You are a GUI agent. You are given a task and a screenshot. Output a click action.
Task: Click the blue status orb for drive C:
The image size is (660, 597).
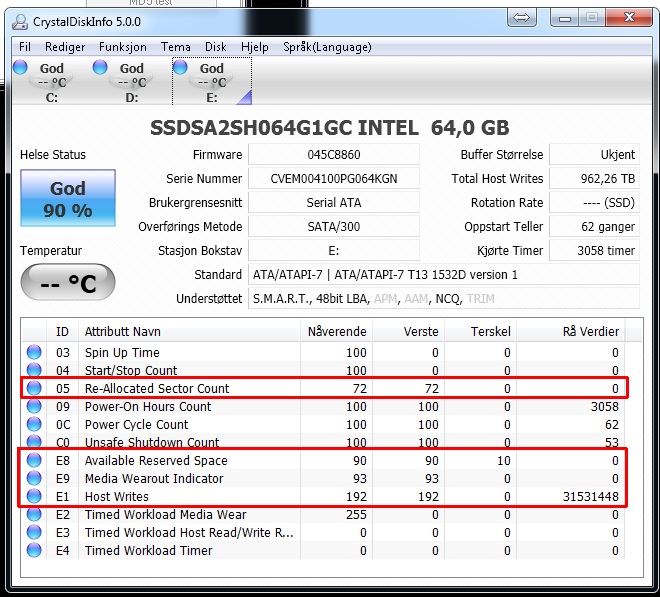click(x=20, y=67)
